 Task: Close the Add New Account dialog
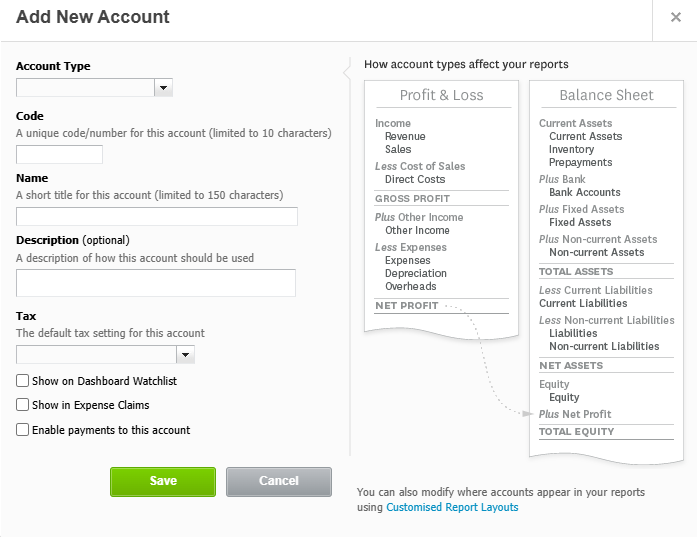tap(676, 17)
